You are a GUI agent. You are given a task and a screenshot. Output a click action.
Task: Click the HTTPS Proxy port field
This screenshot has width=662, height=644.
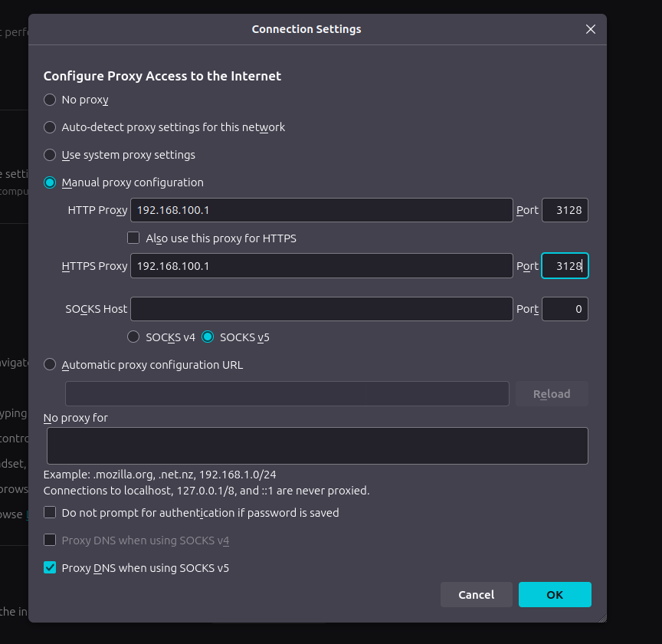point(565,266)
